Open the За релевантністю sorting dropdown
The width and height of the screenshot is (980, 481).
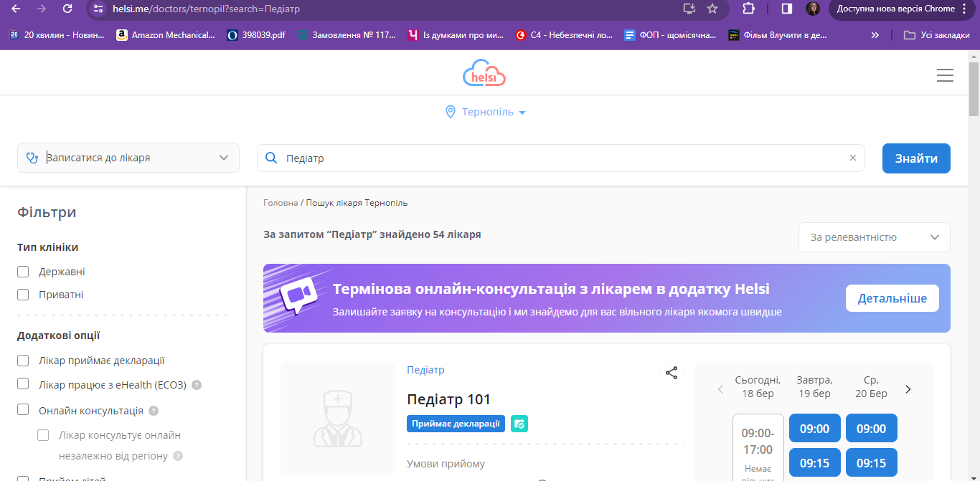click(874, 237)
